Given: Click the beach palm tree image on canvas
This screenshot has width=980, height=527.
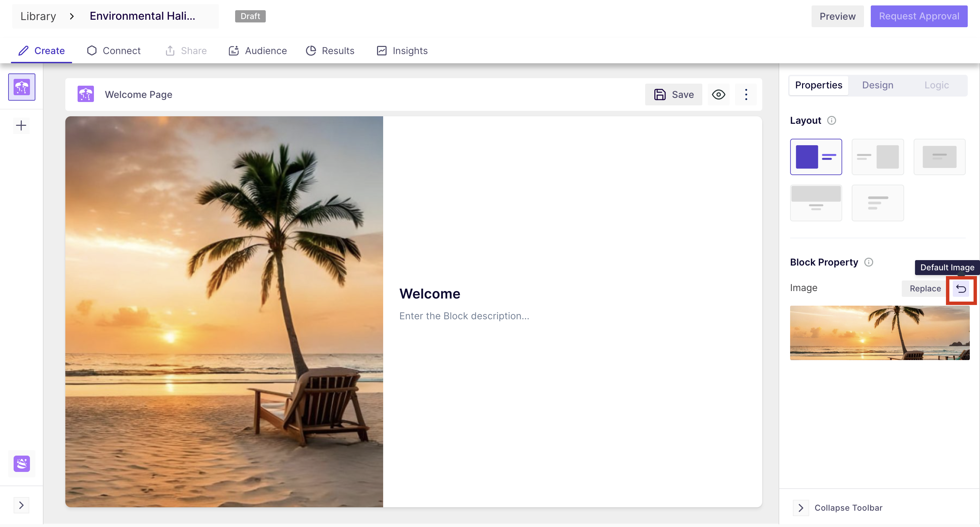Looking at the screenshot, I should point(224,312).
